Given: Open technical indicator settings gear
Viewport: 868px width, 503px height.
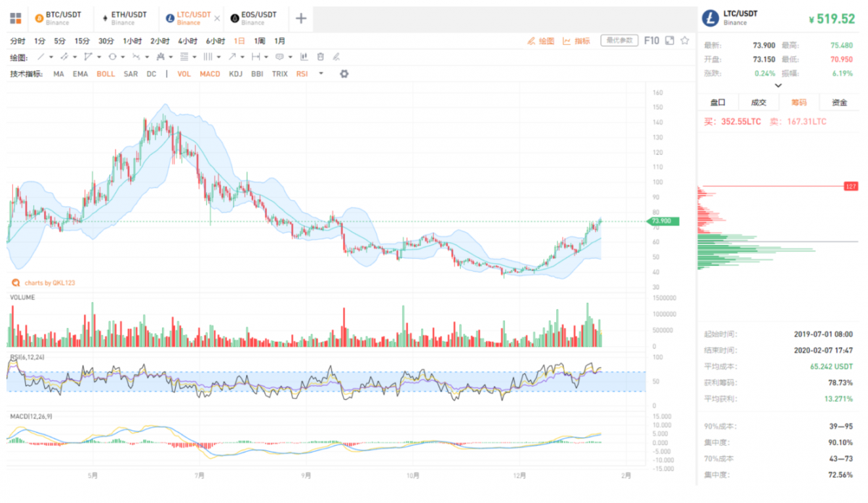Looking at the screenshot, I should click(x=344, y=74).
